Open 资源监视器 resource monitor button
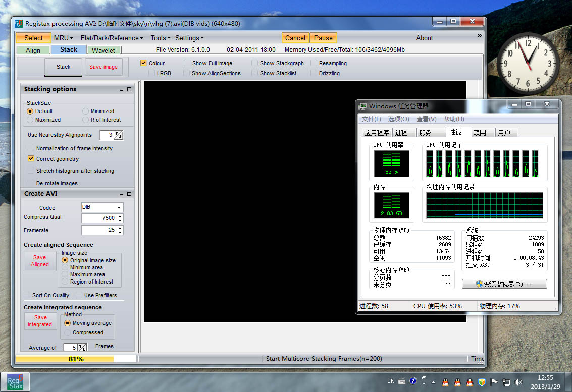 [x=504, y=284]
